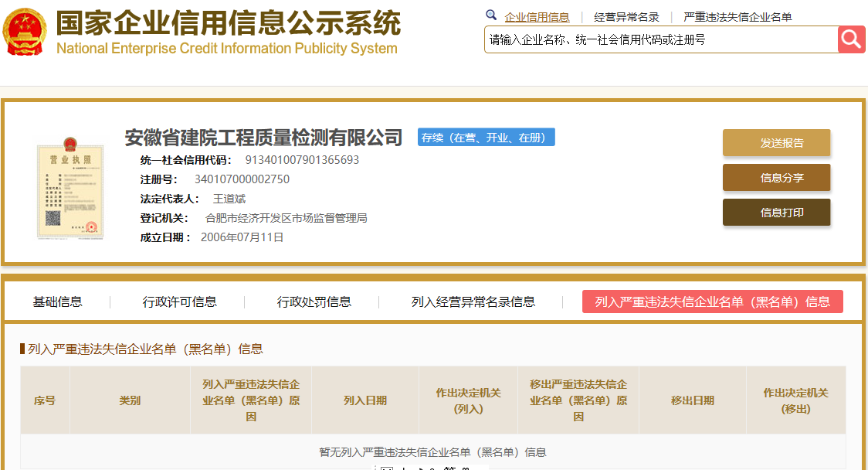Click the credit code 913401007901365693

point(302,160)
